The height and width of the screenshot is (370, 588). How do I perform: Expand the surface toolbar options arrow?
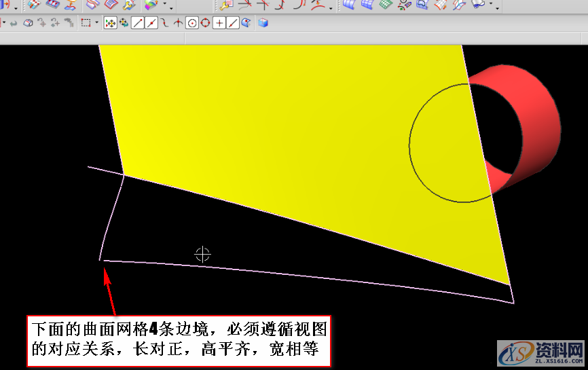tap(499, 8)
